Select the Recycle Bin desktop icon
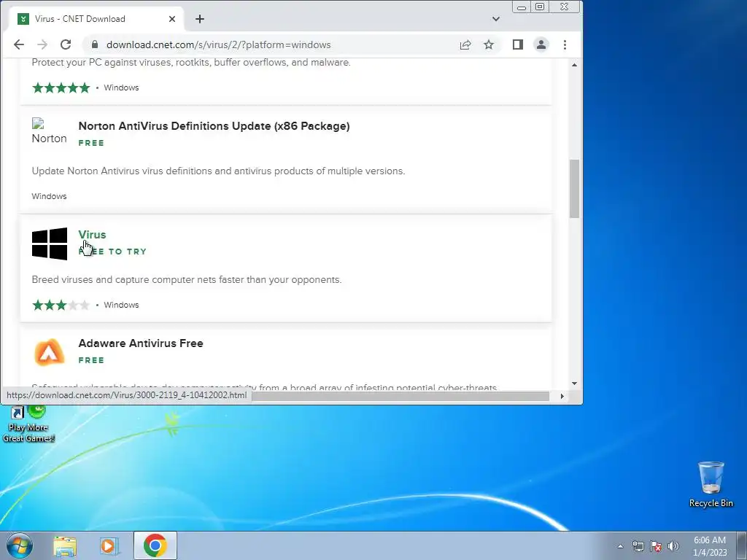Image resolution: width=747 pixels, height=560 pixels. 711,484
